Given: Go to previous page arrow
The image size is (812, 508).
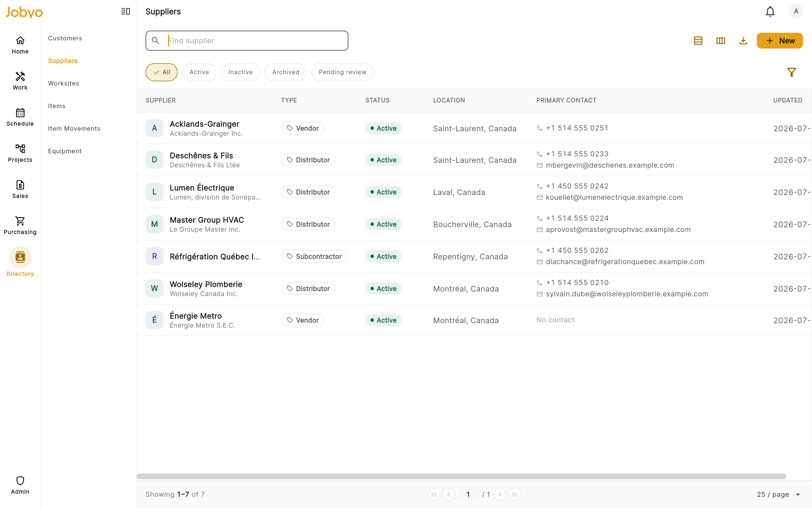Looking at the screenshot, I should (449, 494).
